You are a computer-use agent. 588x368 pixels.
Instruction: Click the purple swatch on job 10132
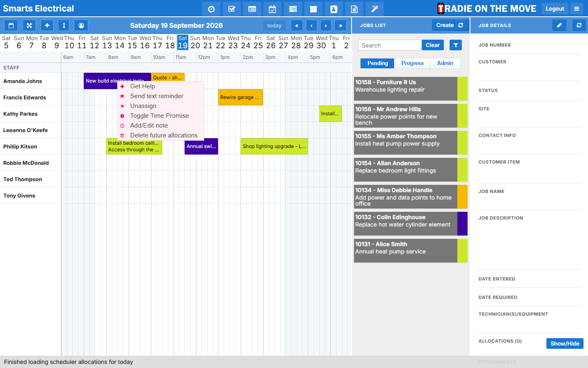[x=462, y=224]
